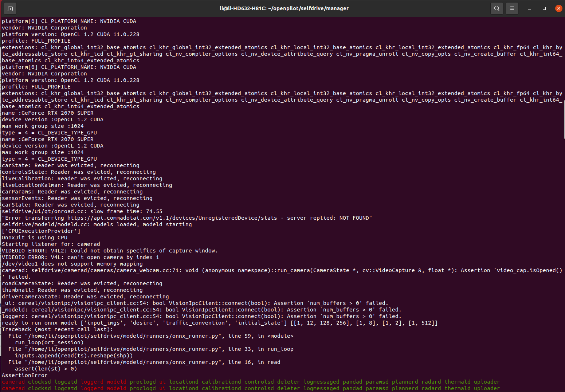
Task: Open the terminal search icon
Action: pyautogui.click(x=497, y=8)
